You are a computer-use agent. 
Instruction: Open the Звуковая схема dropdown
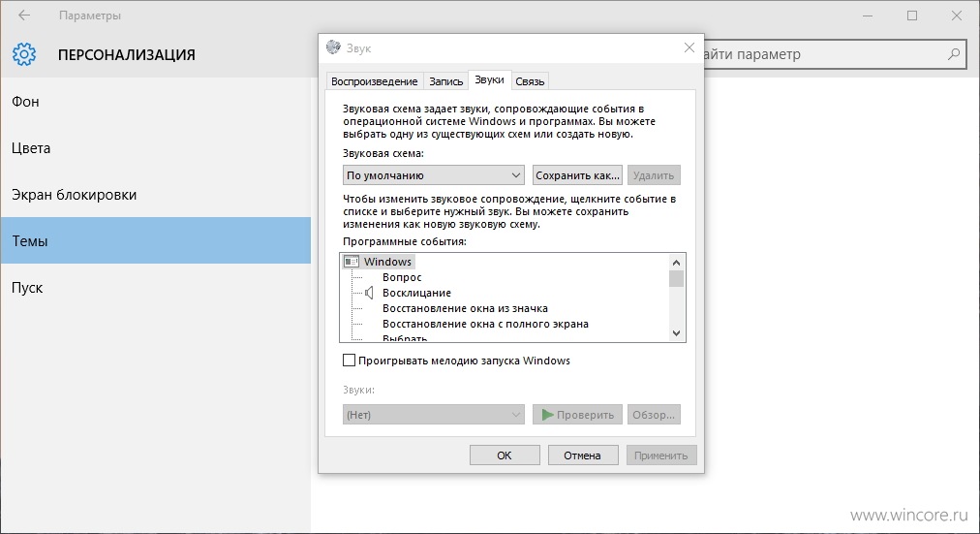433,175
